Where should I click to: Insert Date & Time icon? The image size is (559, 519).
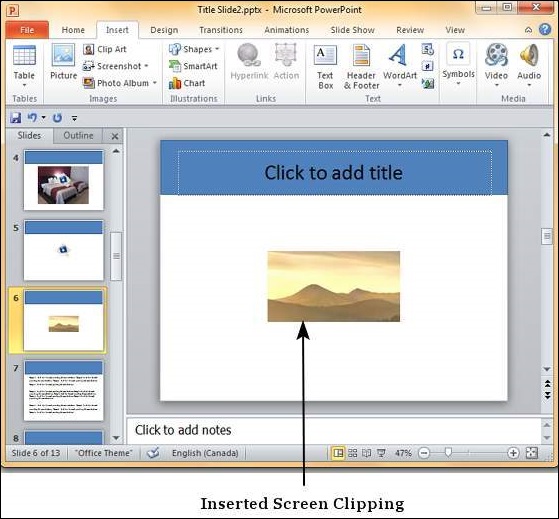pos(427,49)
